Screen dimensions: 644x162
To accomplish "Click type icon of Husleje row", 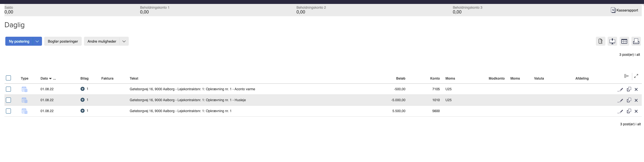I will tap(25, 100).
